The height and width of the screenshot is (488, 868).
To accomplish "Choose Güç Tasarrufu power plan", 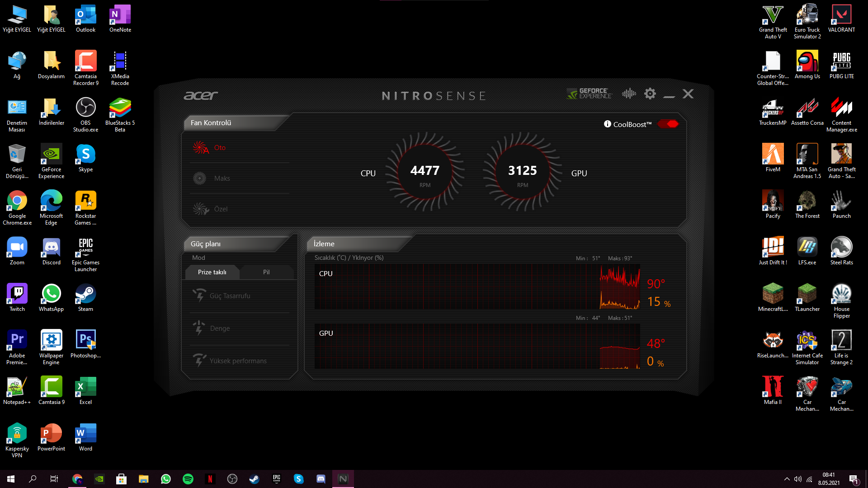I will tap(230, 296).
